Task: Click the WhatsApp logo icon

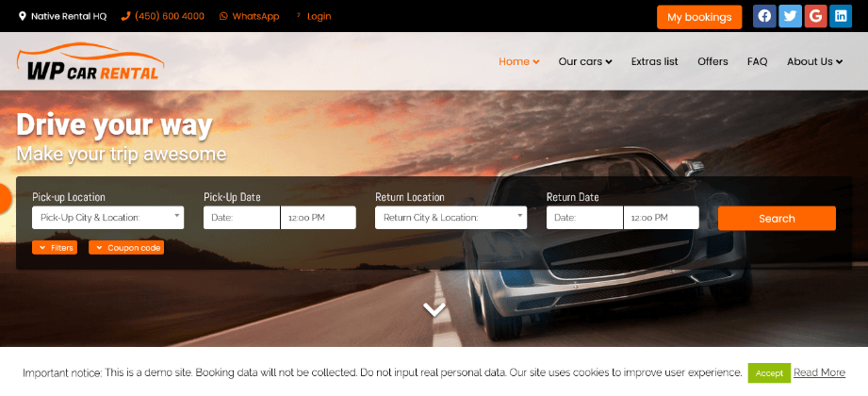Action: (x=223, y=16)
